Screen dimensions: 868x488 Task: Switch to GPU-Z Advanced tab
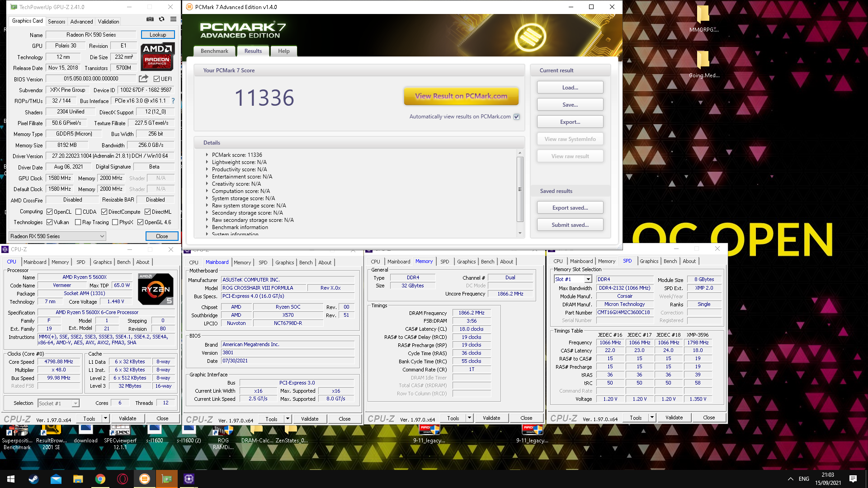pyautogui.click(x=81, y=21)
